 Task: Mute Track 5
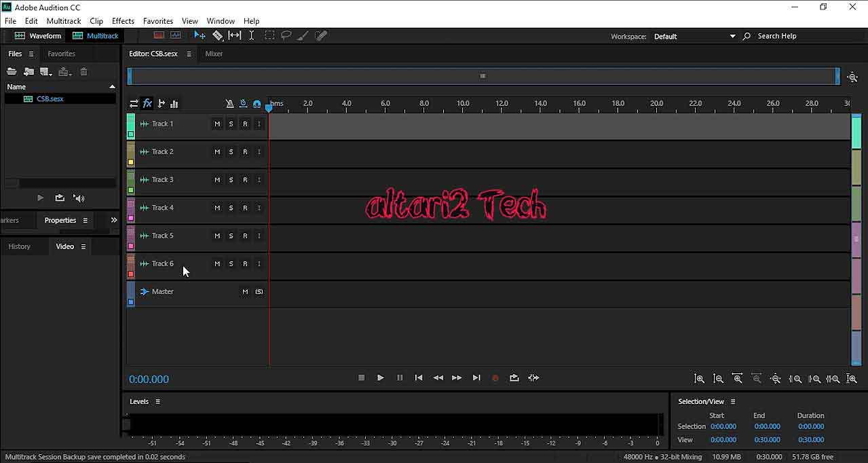217,236
